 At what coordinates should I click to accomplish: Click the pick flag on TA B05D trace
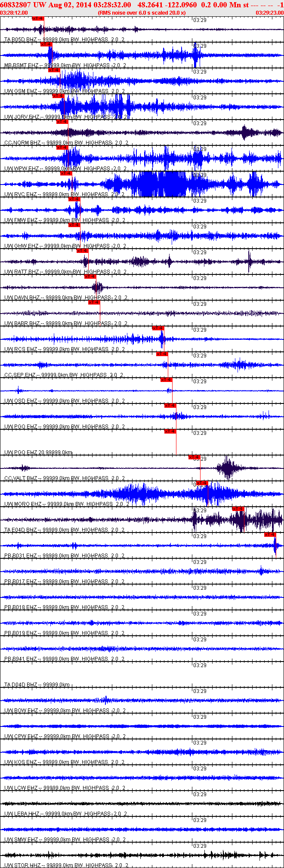point(38,18)
